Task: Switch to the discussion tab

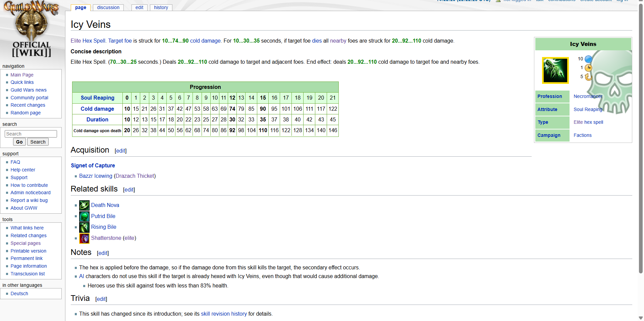Action: coord(108,7)
